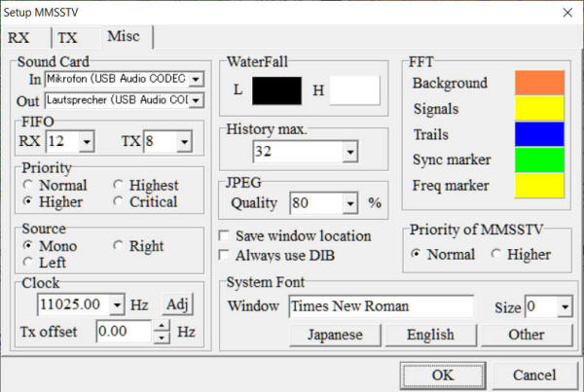Click the blue Trails color swatch
The image size is (584, 392).
tap(540, 133)
